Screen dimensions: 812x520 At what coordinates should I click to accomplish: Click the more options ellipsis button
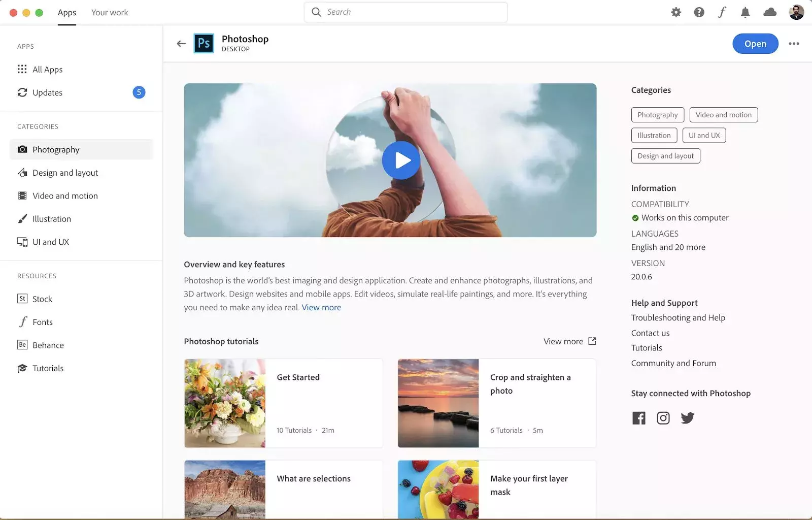793,44
